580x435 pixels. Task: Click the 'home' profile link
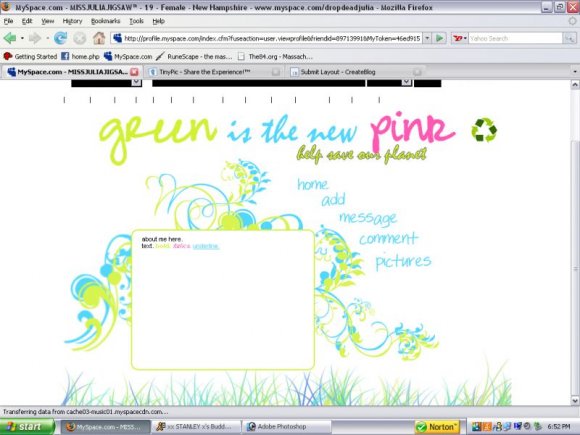click(313, 184)
